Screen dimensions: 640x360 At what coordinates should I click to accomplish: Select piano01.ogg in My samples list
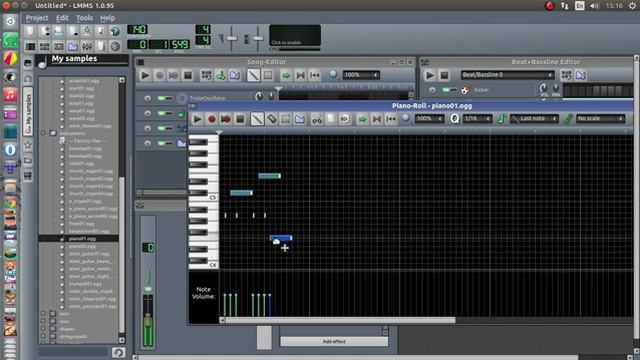82,239
